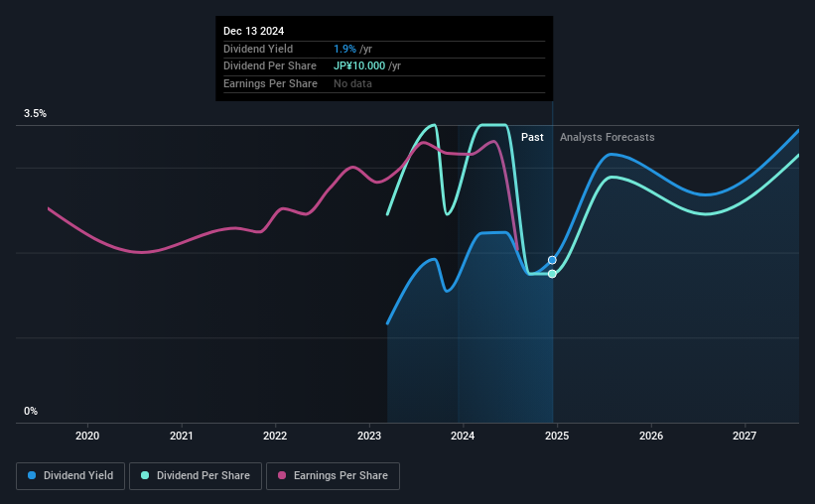This screenshot has height=504, width=815.
Task: Toggle the Dividend Yield legend button
Action: coord(70,476)
